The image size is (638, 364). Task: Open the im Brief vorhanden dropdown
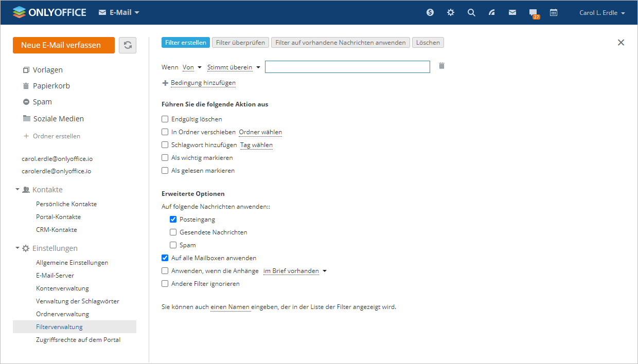295,271
